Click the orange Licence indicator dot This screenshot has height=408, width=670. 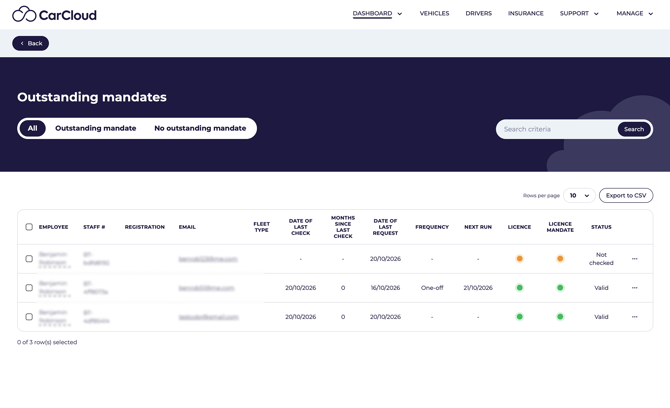[520, 259]
